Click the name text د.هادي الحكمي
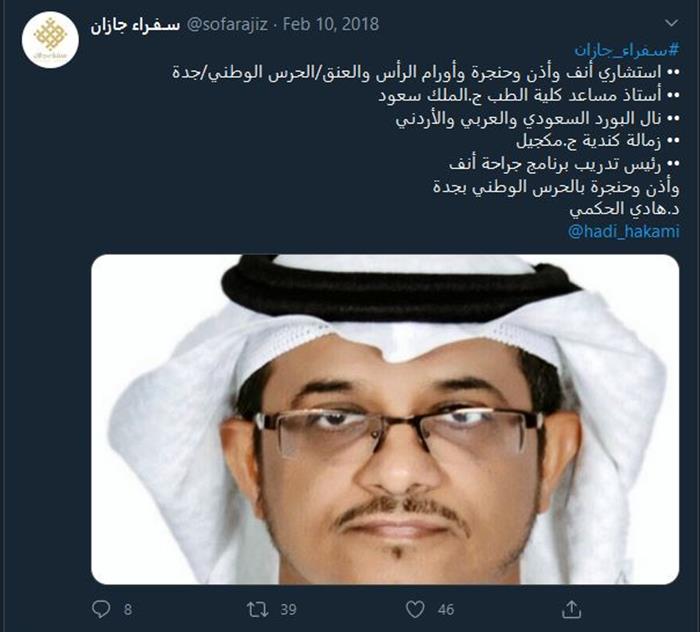Viewport: 700px width, 632px height. (x=624, y=209)
